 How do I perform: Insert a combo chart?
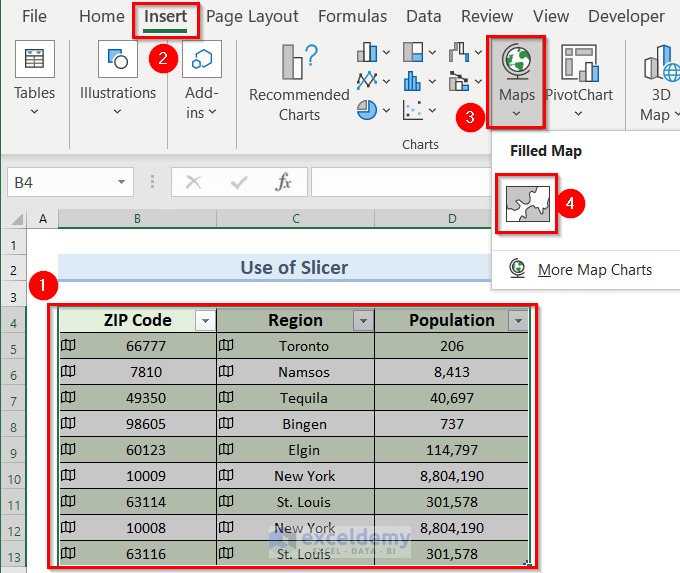458,81
